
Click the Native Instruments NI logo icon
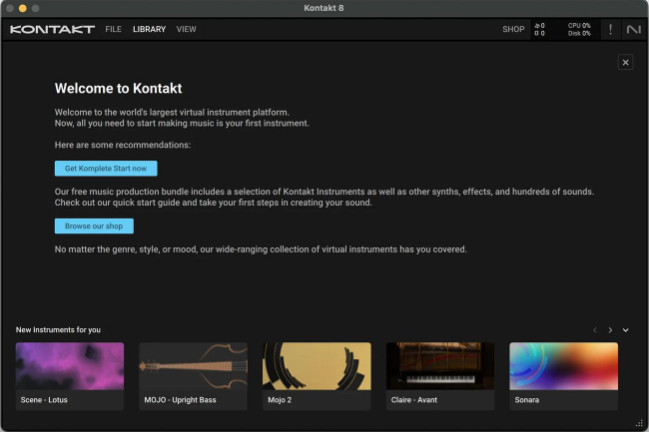(x=634, y=29)
